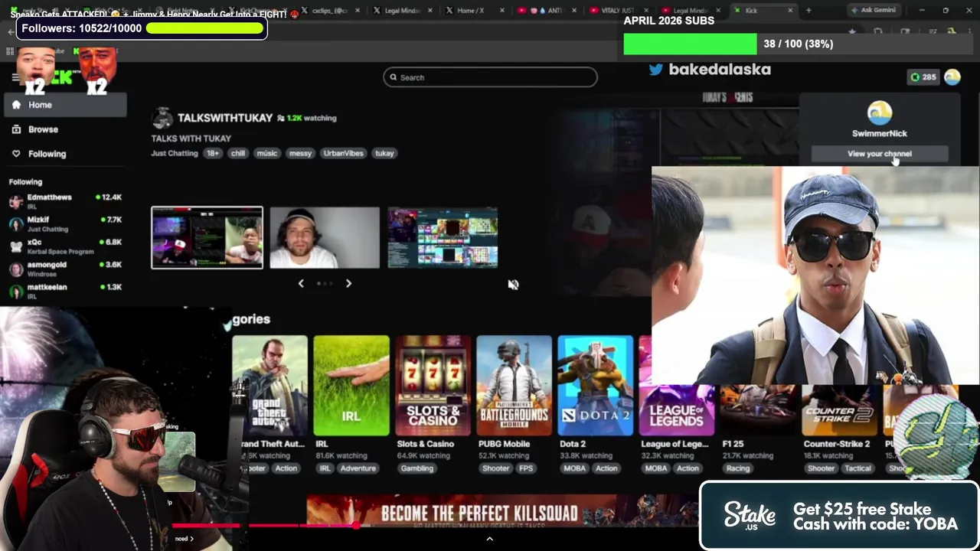The width and height of the screenshot is (980, 551).
Task: Open the Home item in Kick sidebar
Action: (65, 105)
